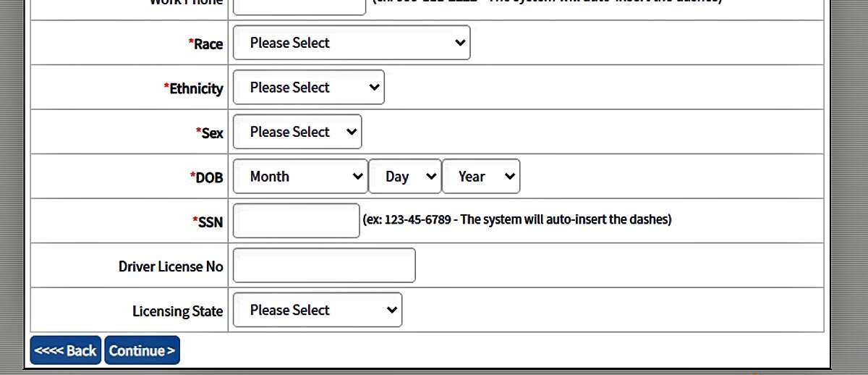Select the DOB Year dropdown
Viewport: 868px width, 375px height.
point(481,177)
